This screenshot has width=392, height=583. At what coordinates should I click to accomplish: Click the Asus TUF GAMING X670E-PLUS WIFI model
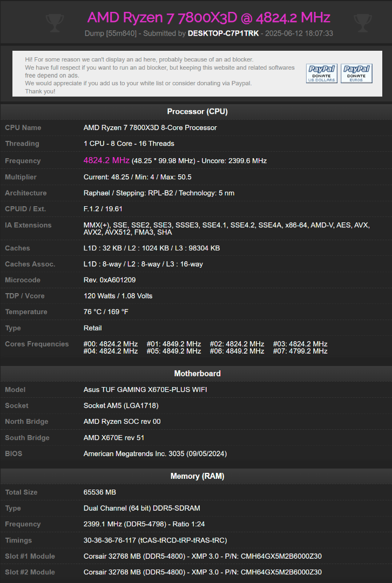pos(145,390)
